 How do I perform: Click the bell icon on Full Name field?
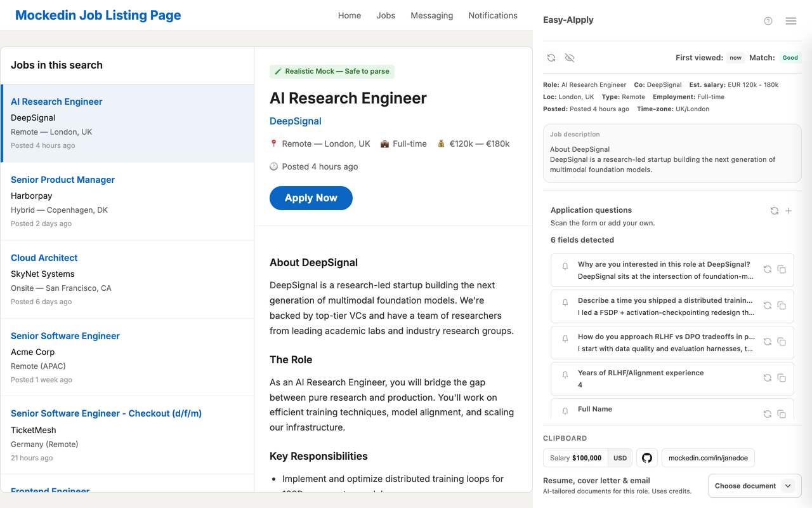point(565,411)
